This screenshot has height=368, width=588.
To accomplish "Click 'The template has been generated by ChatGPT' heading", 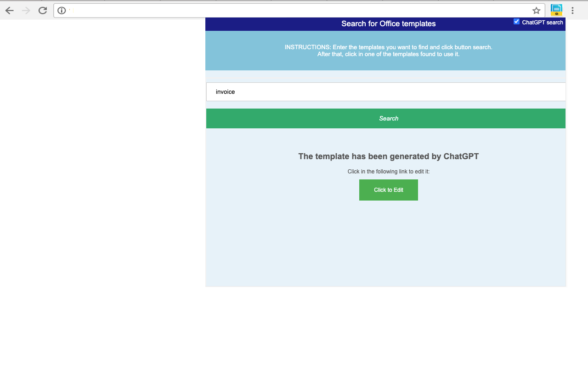I will (x=389, y=156).
